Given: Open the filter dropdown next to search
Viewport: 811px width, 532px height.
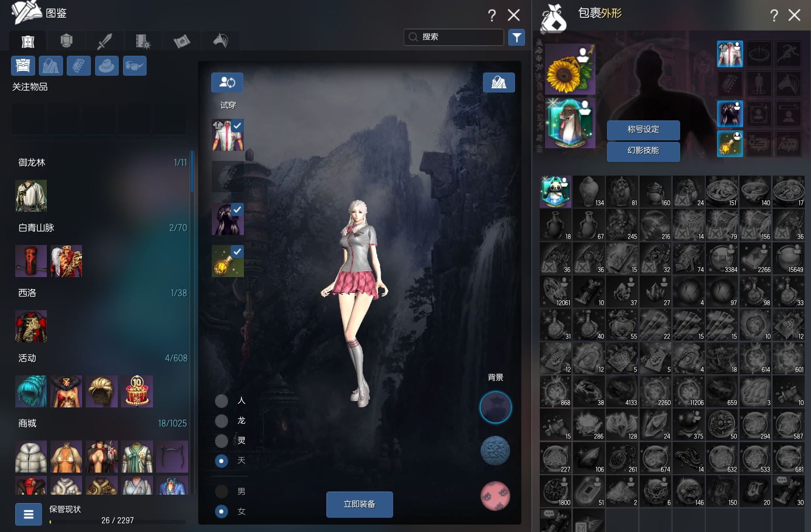Looking at the screenshot, I should (x=517, y=37).
